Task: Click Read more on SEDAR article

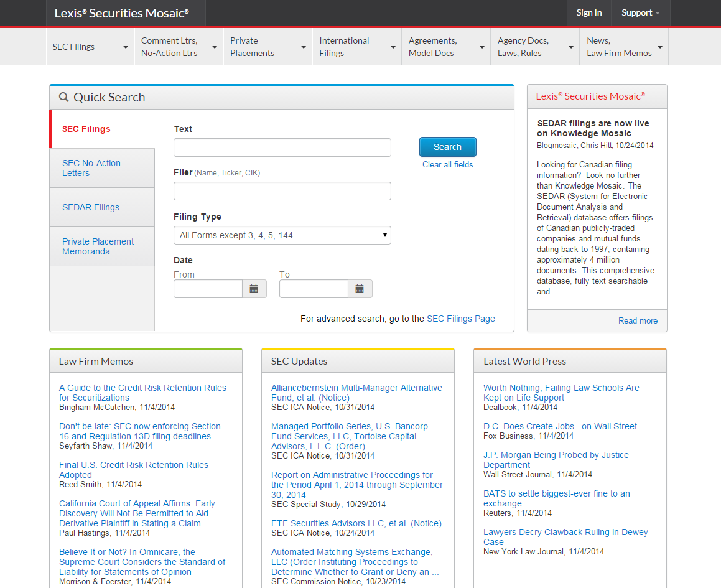Action: 638,320
